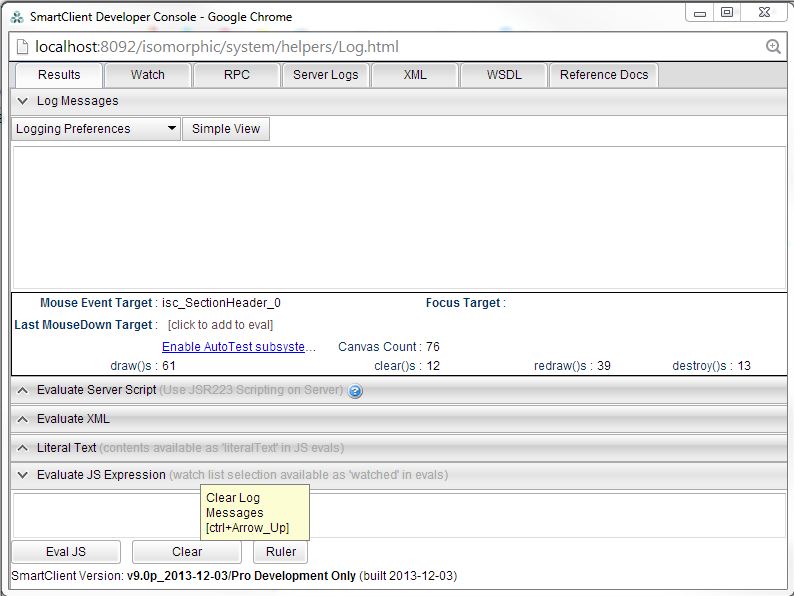Expand the Literal Text section

pyautogui.click(x=23, y=448)
